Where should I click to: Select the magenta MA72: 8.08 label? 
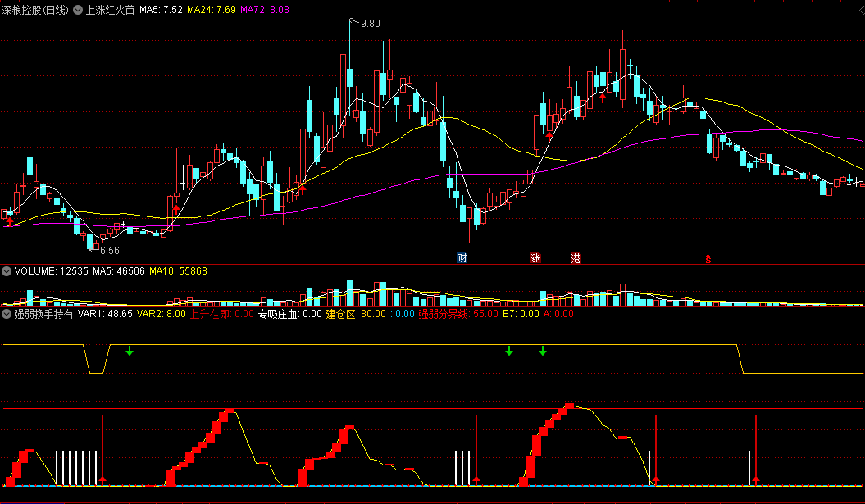click(265, 10)
